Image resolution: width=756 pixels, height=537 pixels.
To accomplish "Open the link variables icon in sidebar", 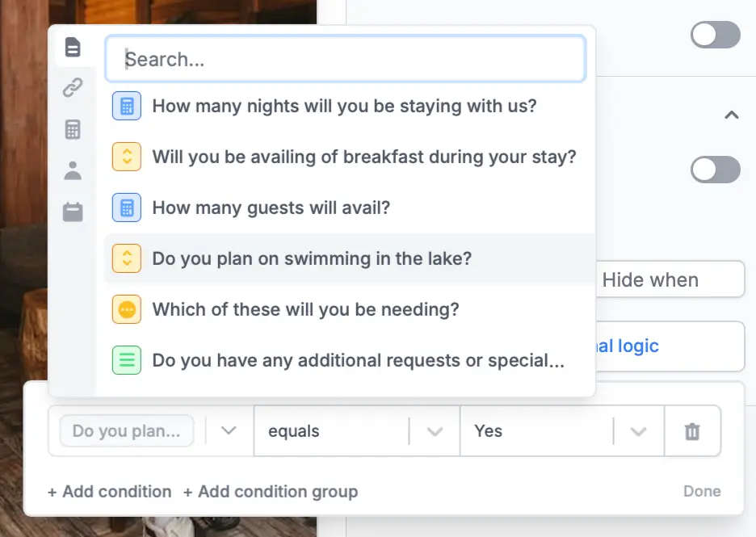I will coord(73,88).
